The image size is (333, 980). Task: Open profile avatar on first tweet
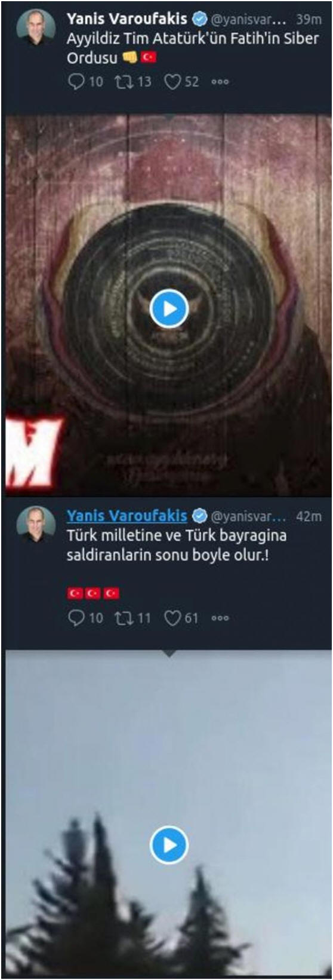click(x=36, y=27)
